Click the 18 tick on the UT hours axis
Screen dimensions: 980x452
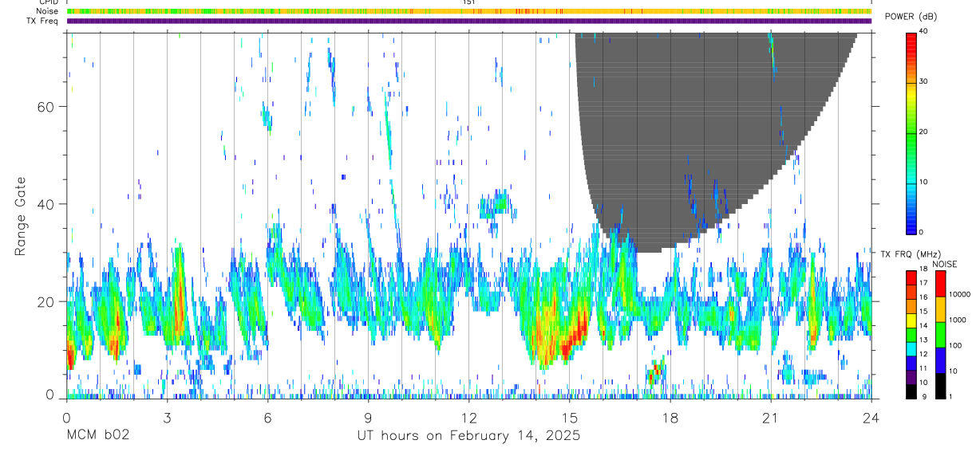670,417
